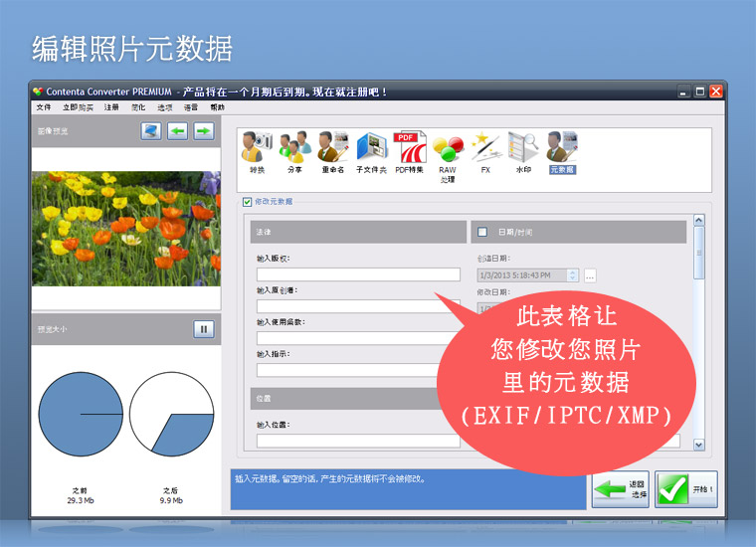
Task: Click the creation date spinner arrows
Action: coord(572,275)
